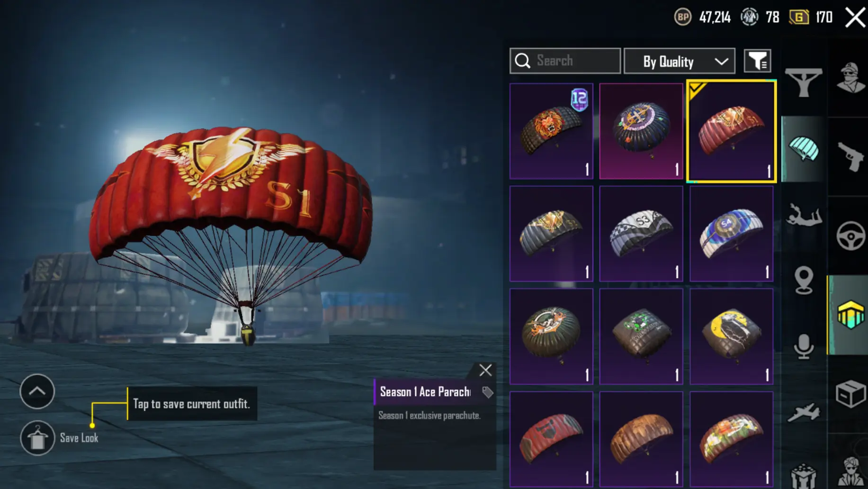Select the blue S4 parachute
This screenshot has width=868, height=489.
(732, 234)
